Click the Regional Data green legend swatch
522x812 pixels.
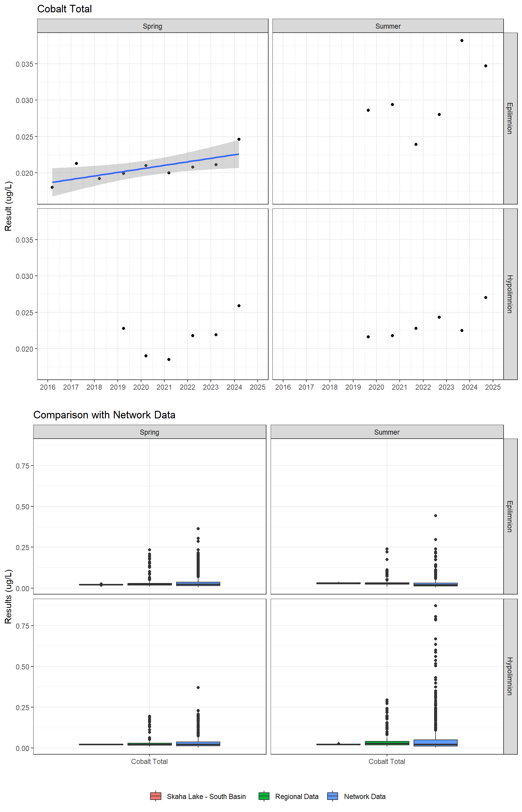pos(264,796)
